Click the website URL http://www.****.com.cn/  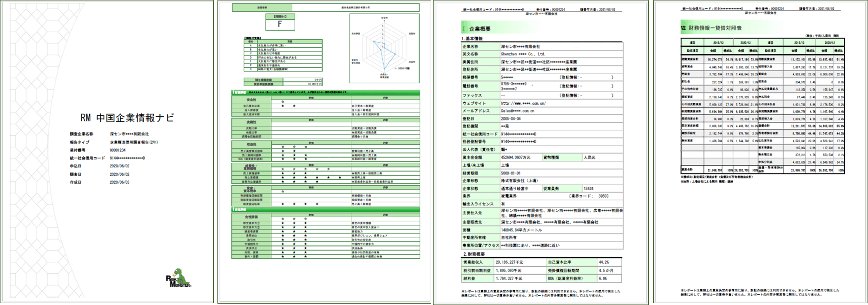tap(523, 103)
